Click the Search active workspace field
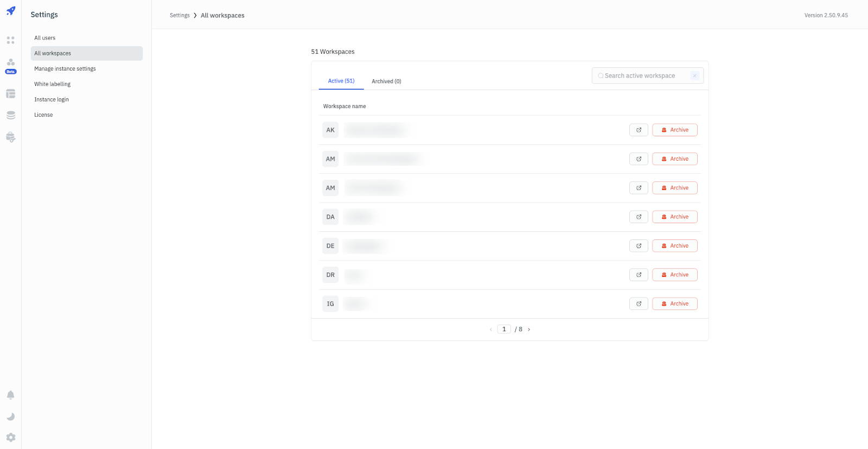The width and height of the screenshot is (868, 449). (x=643, y=76)
